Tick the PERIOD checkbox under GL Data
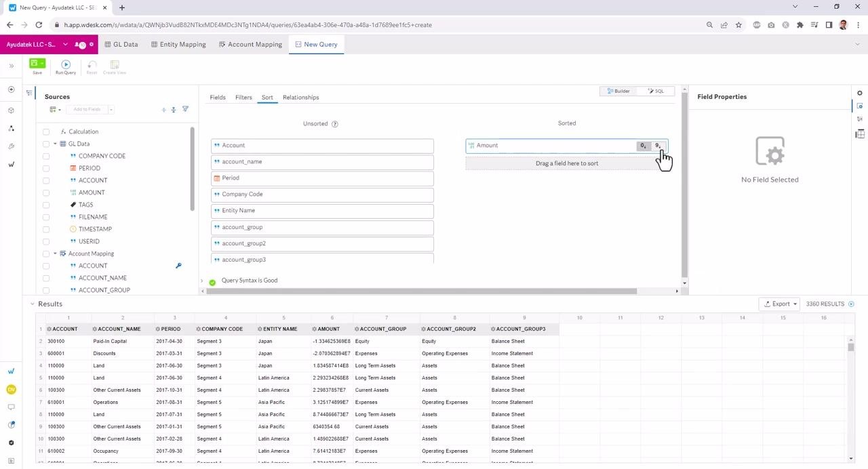The image size is (868, 469). point(46,168)
